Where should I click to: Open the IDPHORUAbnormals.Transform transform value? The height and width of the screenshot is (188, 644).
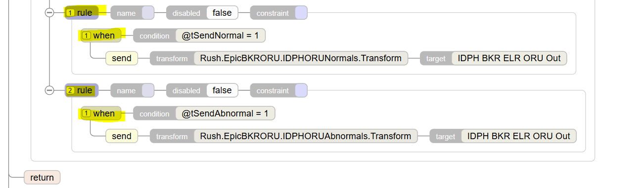click(x=306, y=136)
